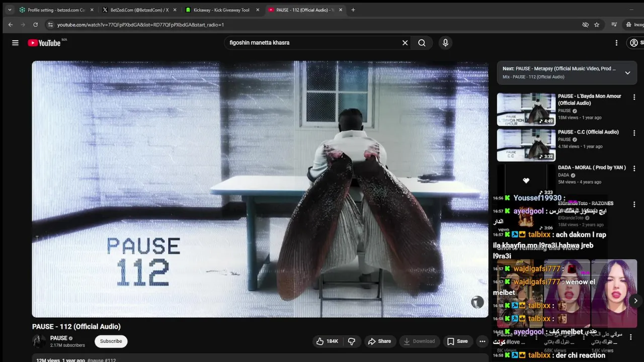
Task: Subscribe to the PAUSE channel
Action: point(111,341)
